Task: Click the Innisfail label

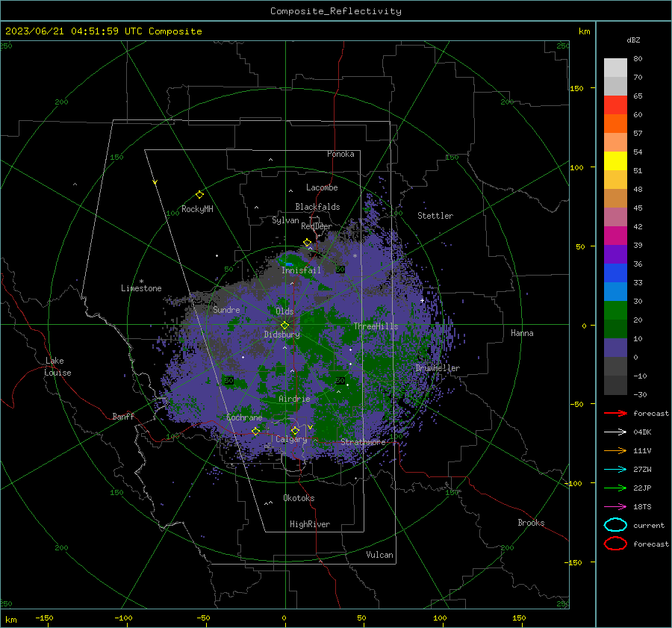Action: (301, 270)
